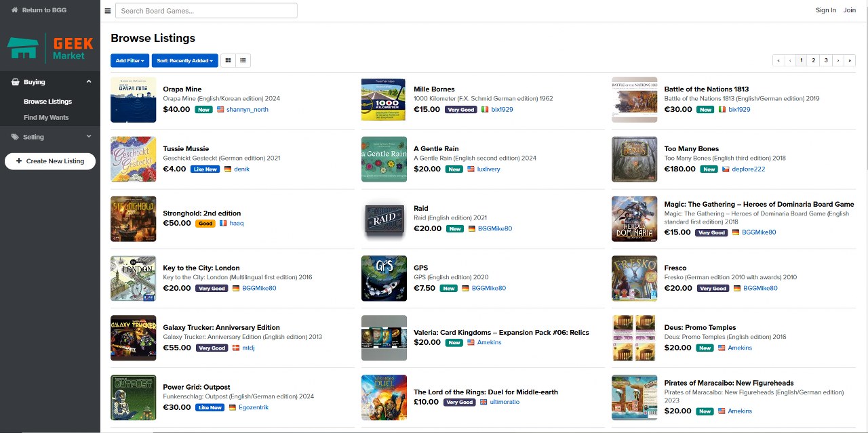
Task: Open the Add Filter dropdown
Action: coord(130,61)
